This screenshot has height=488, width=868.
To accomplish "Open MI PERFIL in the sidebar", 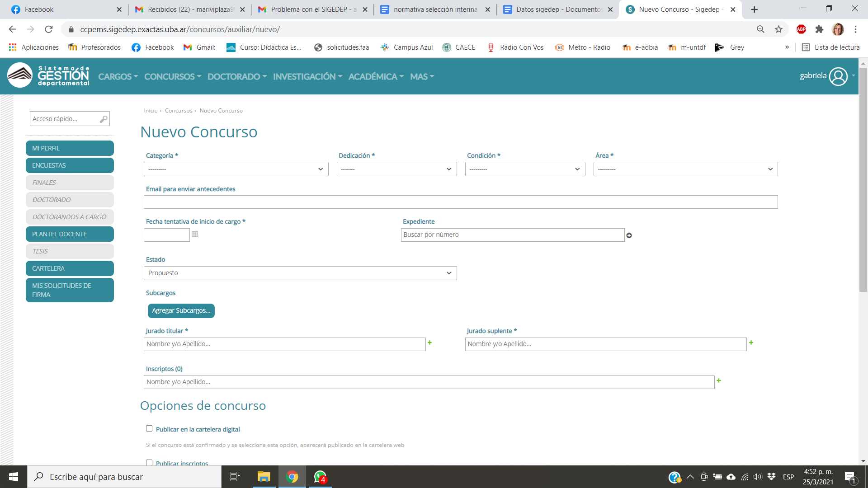I will [x=70, y=148].
